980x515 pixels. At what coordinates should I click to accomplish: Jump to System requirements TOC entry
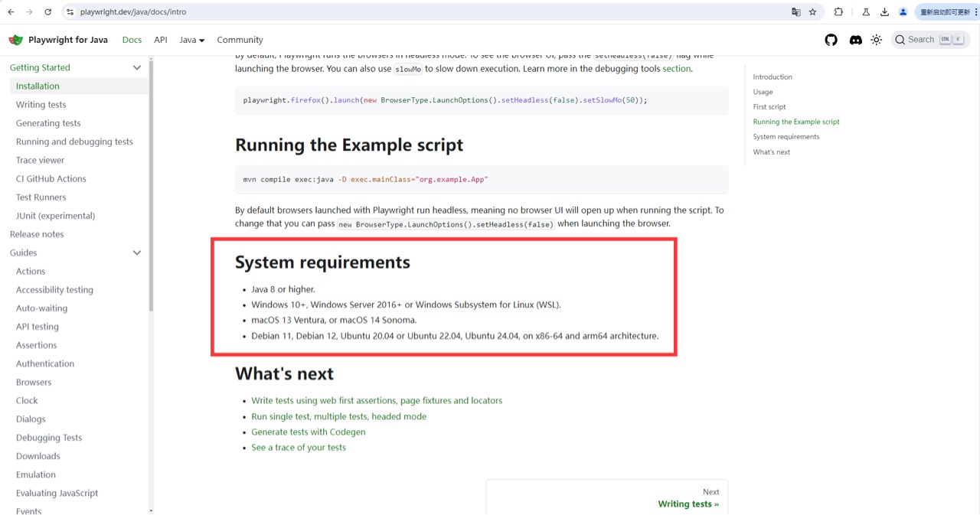coord(786,137)
